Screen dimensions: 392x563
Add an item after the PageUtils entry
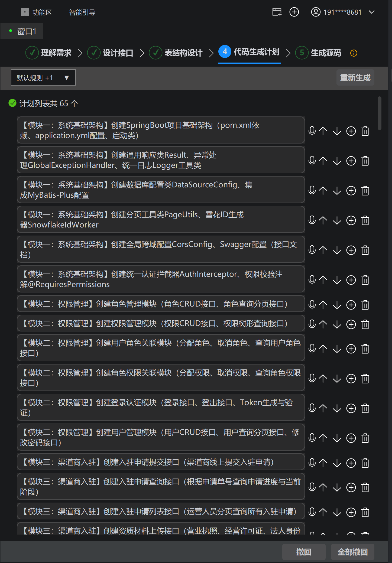[351, 220]
